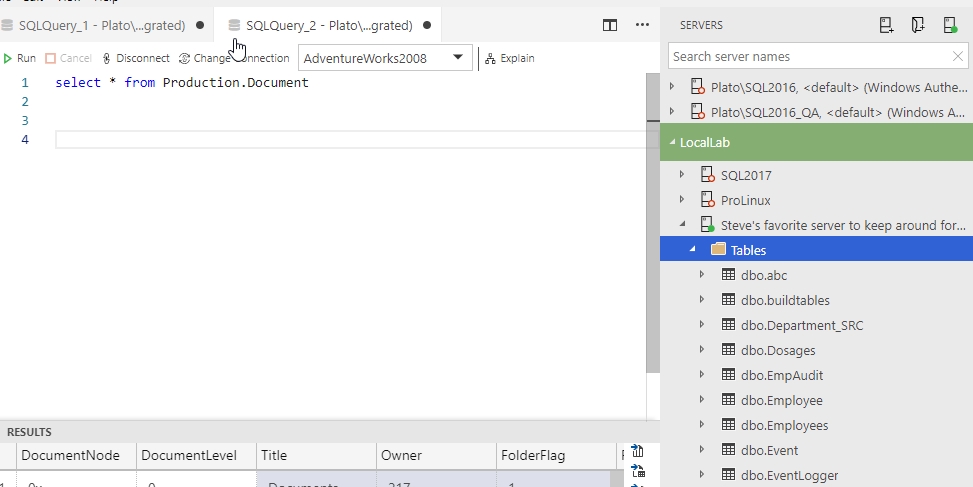Click the DocumentNode column header
Image resolution: width=973 pixels, height=487 pixels.
(x=76, y=455)
